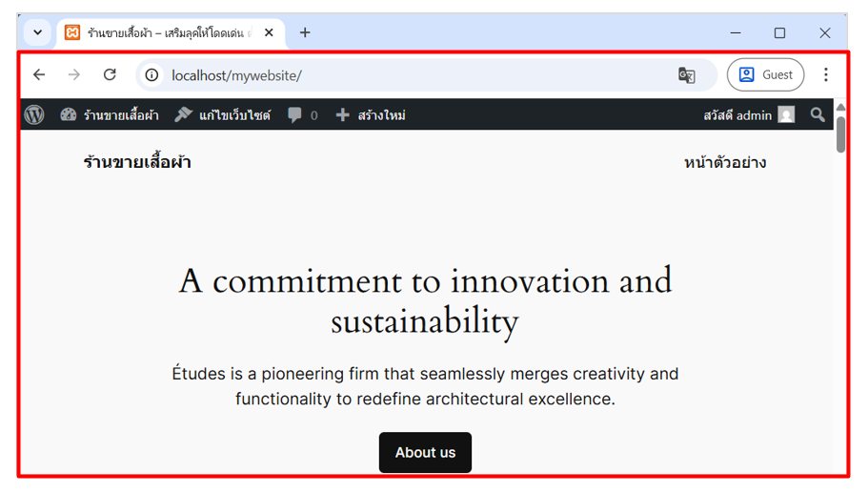Click the ร้านขายเสื้อผ้า site title link
The image size is (868, 493).
tap(137, 161)
